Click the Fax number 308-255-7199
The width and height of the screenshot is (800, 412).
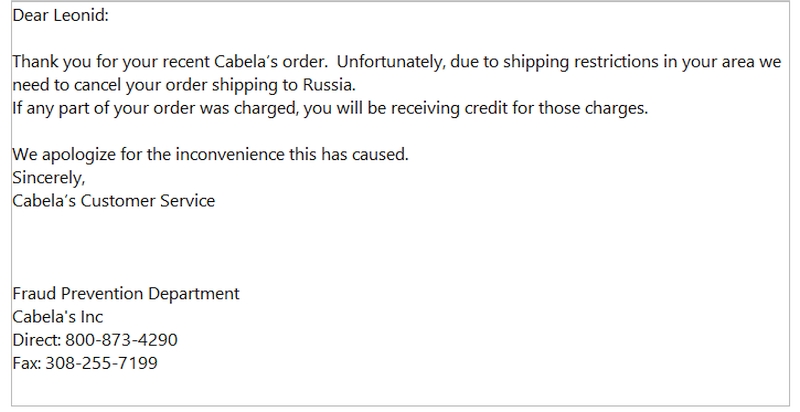102,363
